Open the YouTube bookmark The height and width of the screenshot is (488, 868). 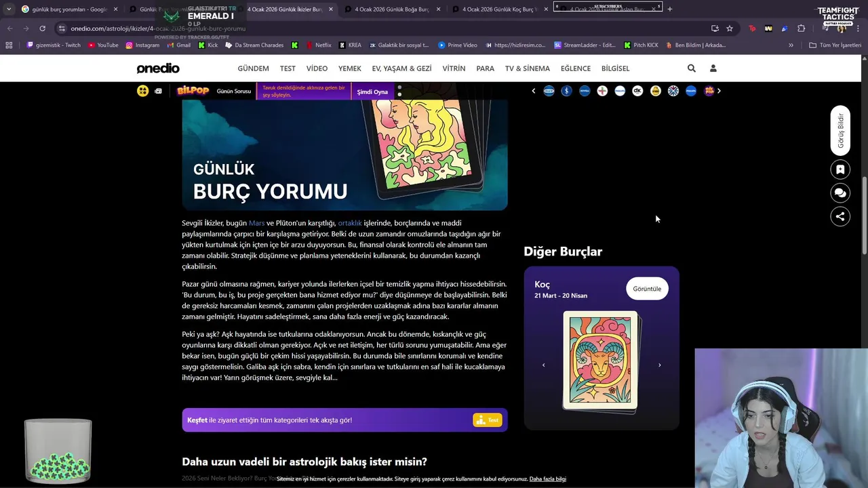pos(103,45)
